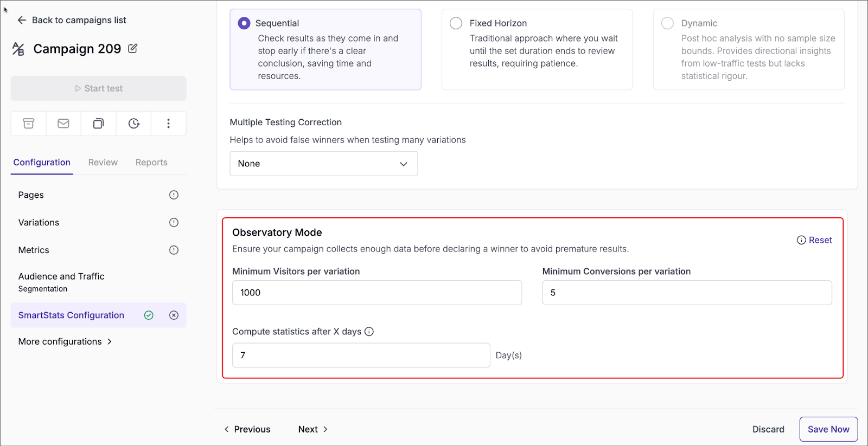This screenshot has height=446, width=868.
Task: Open the Multiple Testing Correction dropdown
Action: click(x=323, y=164)
